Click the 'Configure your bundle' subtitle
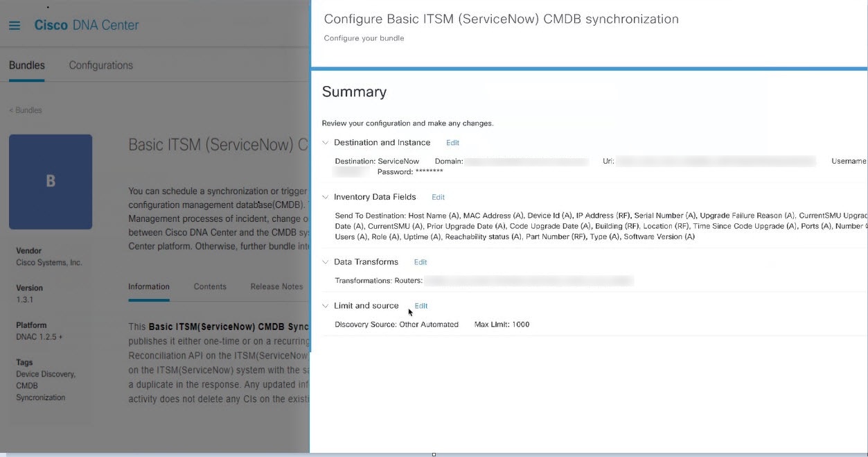The height and width of the screenshot is (457, 868). 364,38
